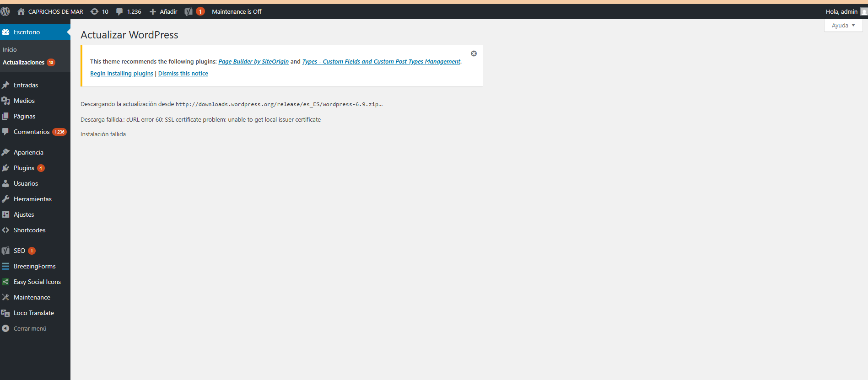Click the Dismiss this notice link
This screenshot has width=868, height=380.
183,73
